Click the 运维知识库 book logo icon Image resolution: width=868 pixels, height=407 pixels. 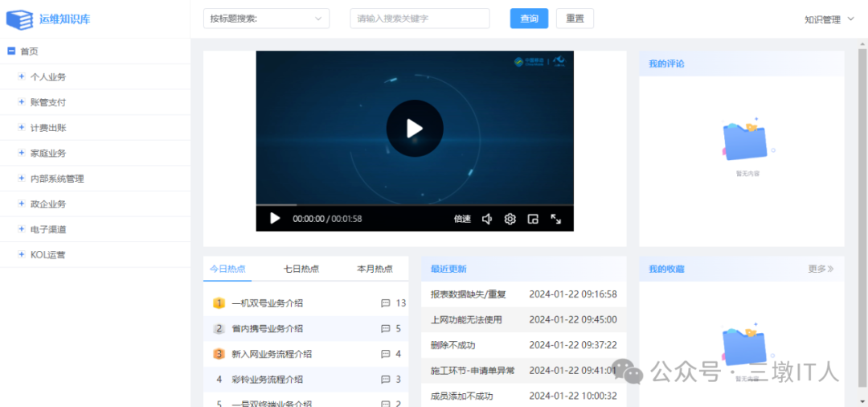click(x=19, y=18)
